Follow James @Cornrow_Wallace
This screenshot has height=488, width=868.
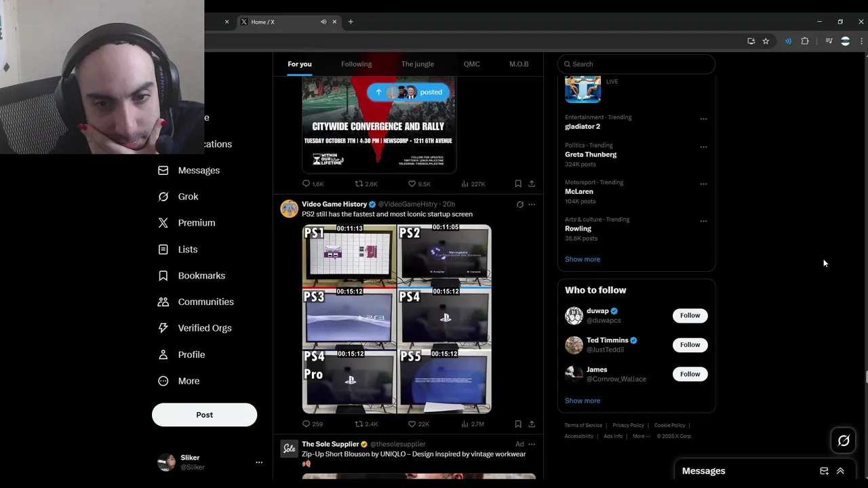tap(690, 374)
